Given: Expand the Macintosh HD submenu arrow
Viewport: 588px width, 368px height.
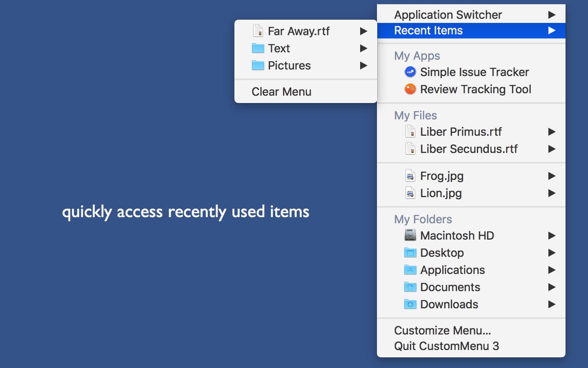Looking at the screenshot, I should (x=552, y=236).
